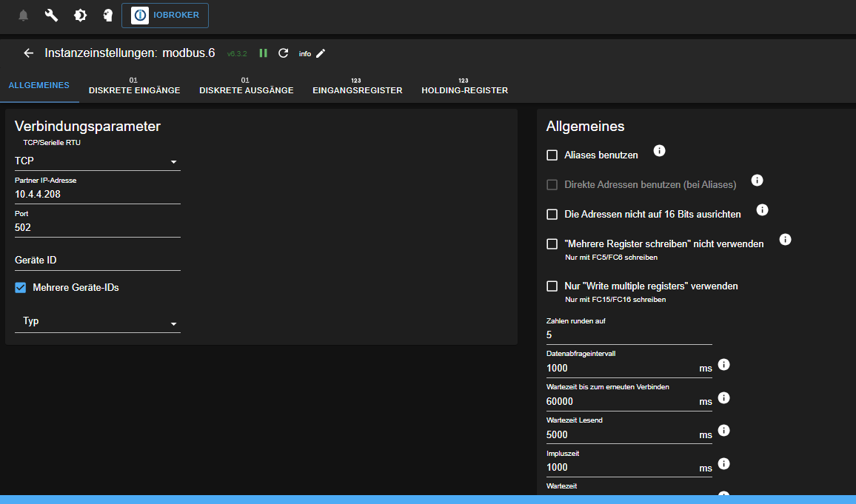Enable Nur Write multiple registers verwenden

click(x=552, y=286)
